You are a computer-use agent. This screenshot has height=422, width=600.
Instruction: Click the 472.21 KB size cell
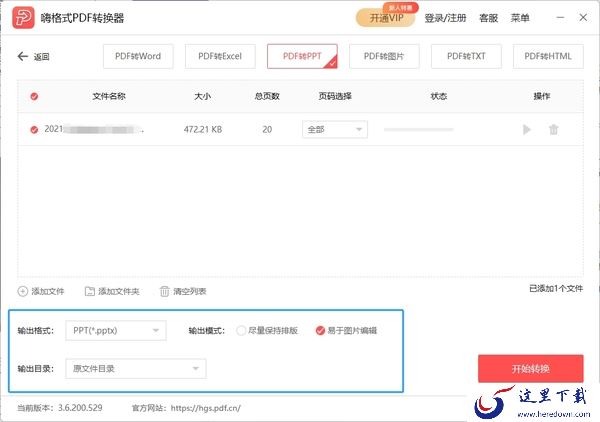pyautogui.click(x=203, y=130)
